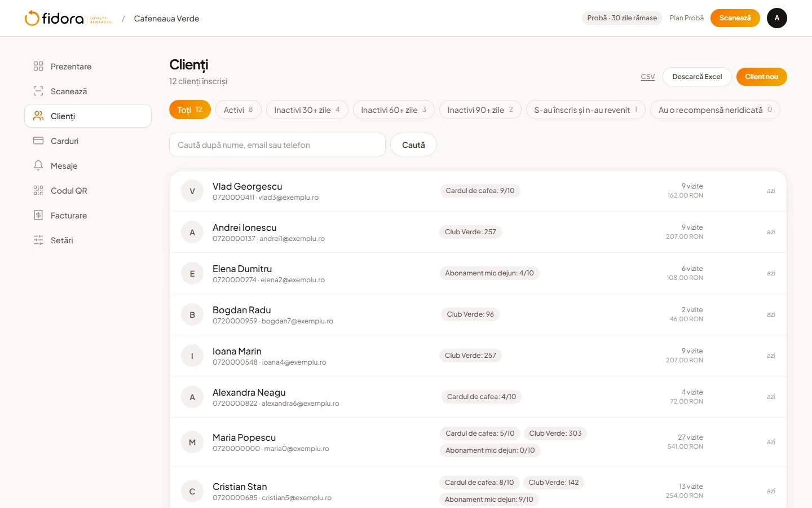Click Bogdan's Club Verde: 96 badge
Viewport: 812px width, 508px height.
pyautogui.click(x=470, y=314)
